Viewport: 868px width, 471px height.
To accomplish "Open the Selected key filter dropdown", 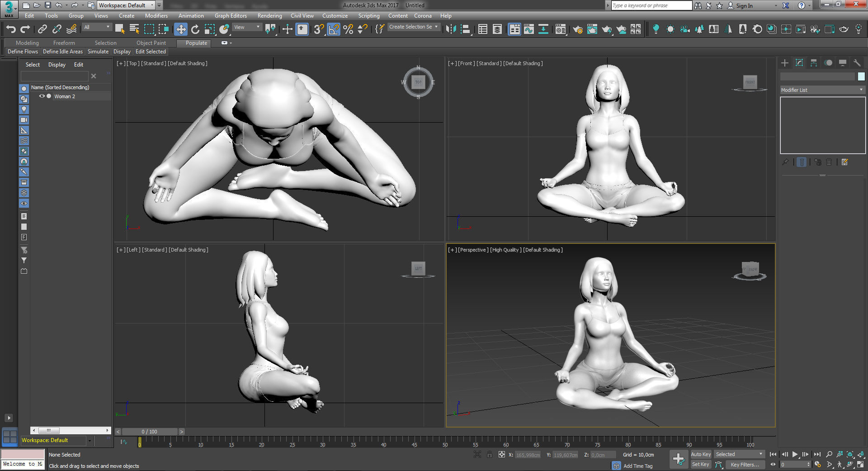I will coord(739,454).
